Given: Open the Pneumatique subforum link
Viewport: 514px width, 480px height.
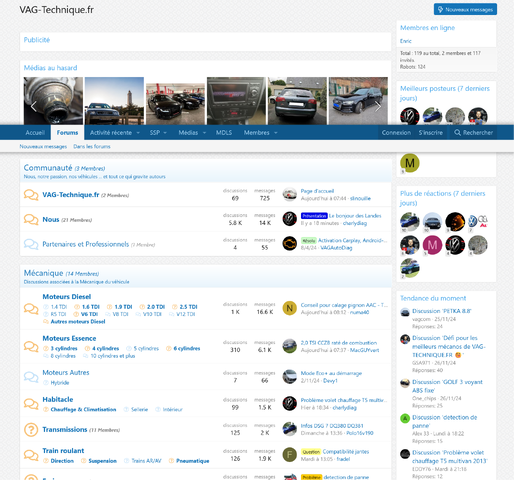Looking at the screenshot, I should [193, 461].
